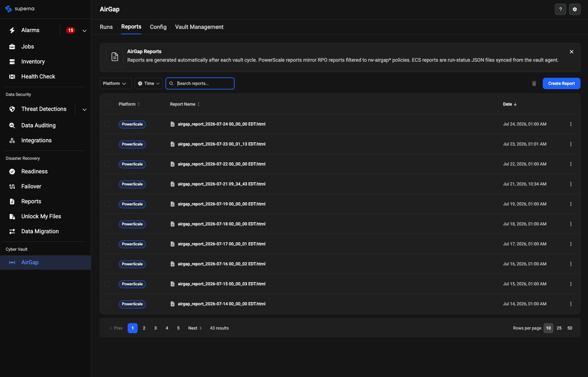The height and width of the screenshot is (377, 588).
Task: Click the Inventory server icon
Action: [x=12, y=62]
